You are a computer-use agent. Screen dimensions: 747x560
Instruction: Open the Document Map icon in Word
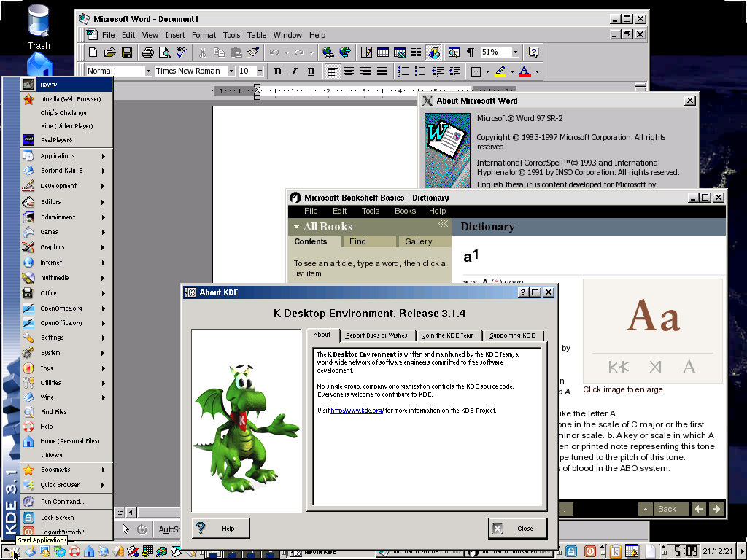tap(454, 52)
